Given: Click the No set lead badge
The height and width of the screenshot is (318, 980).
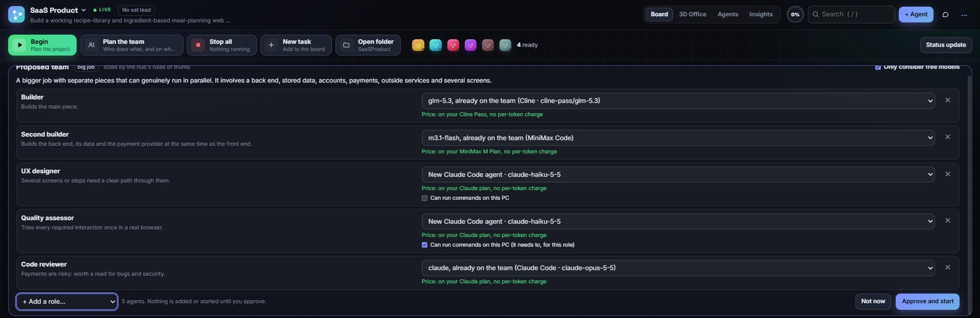Looking at the screenshot, I should 136,10.
